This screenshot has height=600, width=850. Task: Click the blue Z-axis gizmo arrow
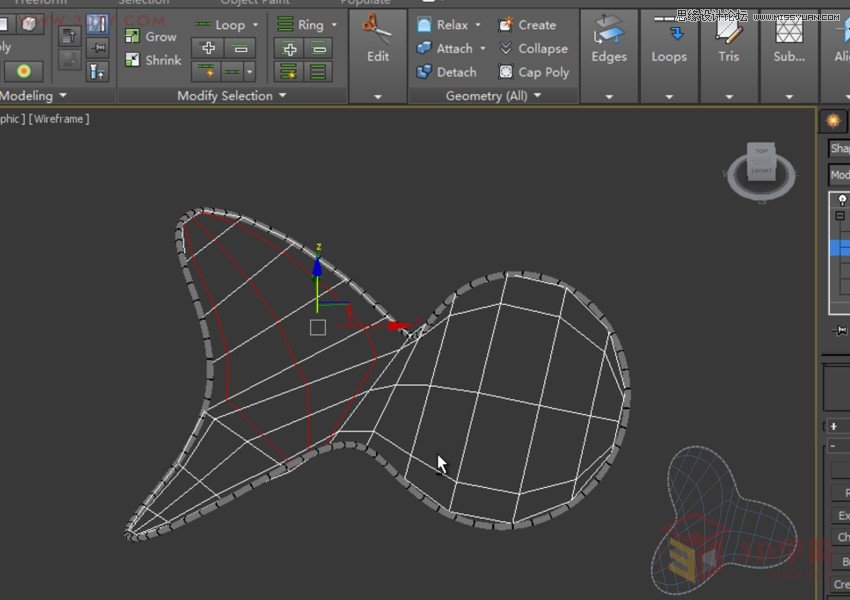tap(317, 268)
